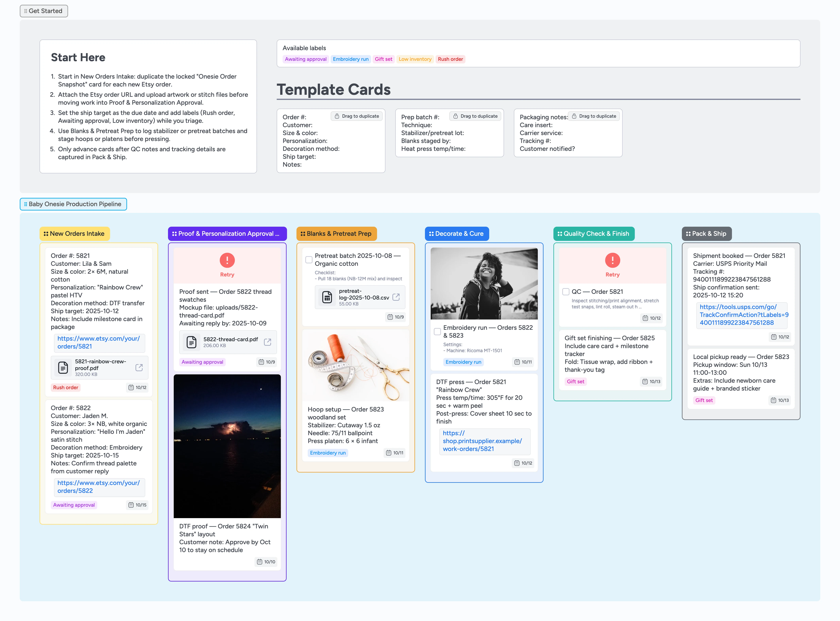Click the drag handle beside Get Started
Image resolution: width=840 pixels, height=621 pixels.
[26, 11]
